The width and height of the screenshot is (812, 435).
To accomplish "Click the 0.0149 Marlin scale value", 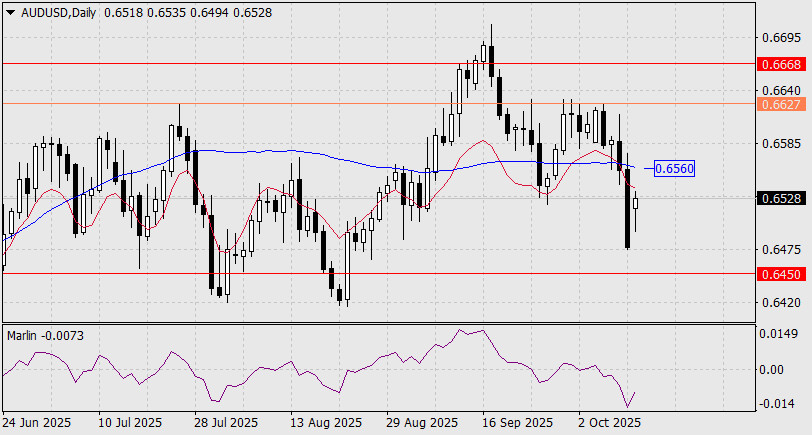I will (778, 335).
